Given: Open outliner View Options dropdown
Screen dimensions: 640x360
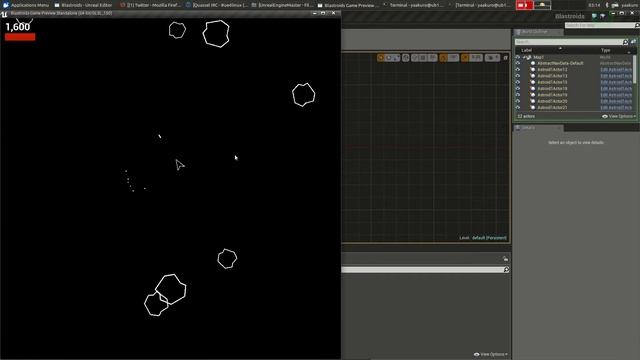Looking at the screenshot, I should pyautogui.click(x=619, y=116).
